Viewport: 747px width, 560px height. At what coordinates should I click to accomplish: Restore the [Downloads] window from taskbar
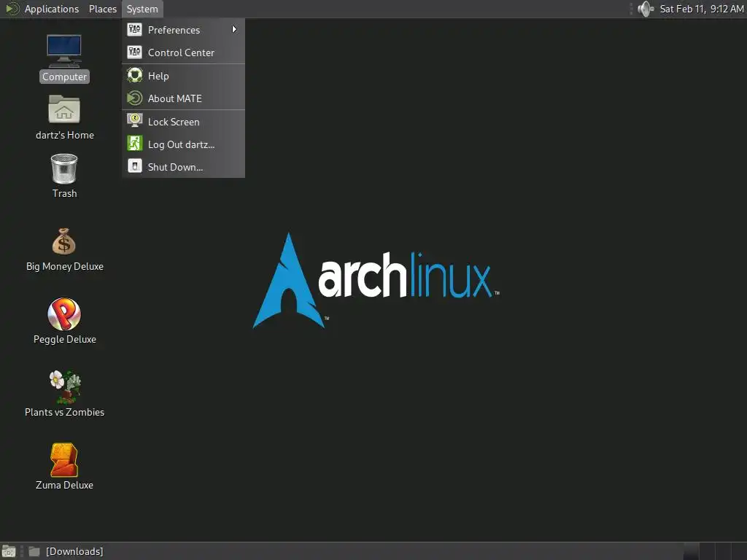[x=66, y=551]
